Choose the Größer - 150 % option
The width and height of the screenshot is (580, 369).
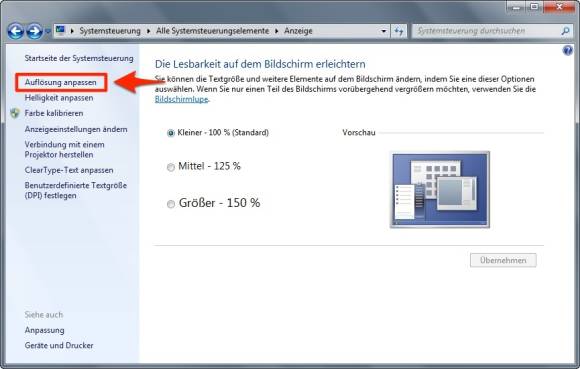pyautogui.click(x=171, y=204)
